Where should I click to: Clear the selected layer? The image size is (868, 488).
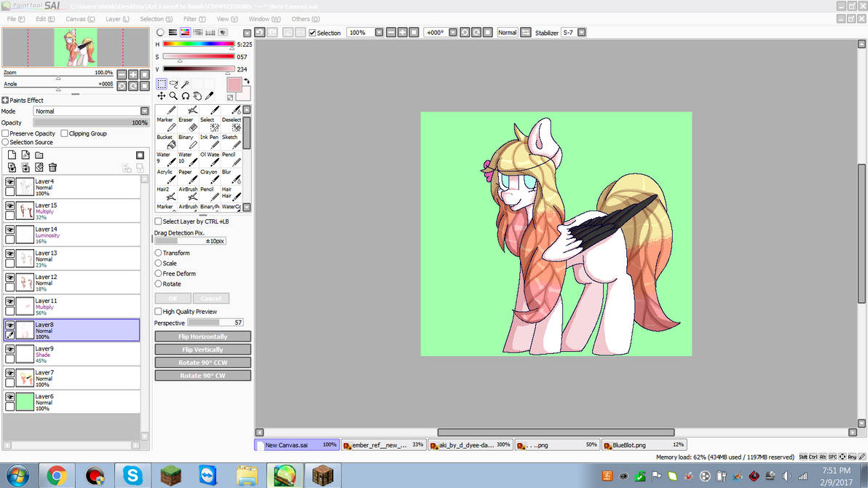(39, 168)
